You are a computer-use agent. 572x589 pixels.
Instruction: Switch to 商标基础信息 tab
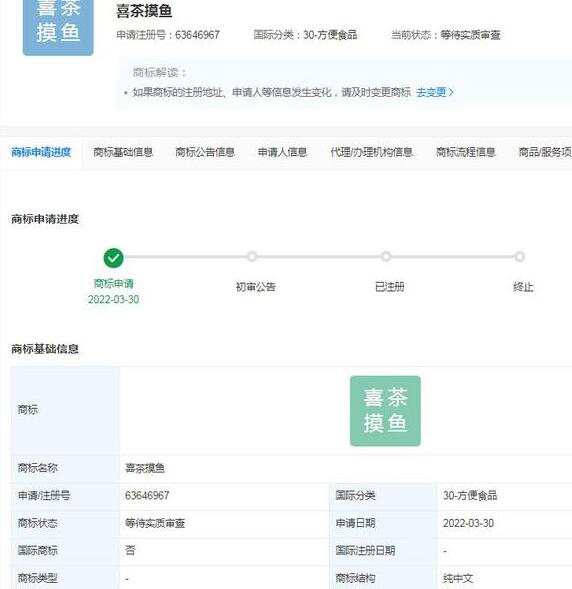pos(123,152)
